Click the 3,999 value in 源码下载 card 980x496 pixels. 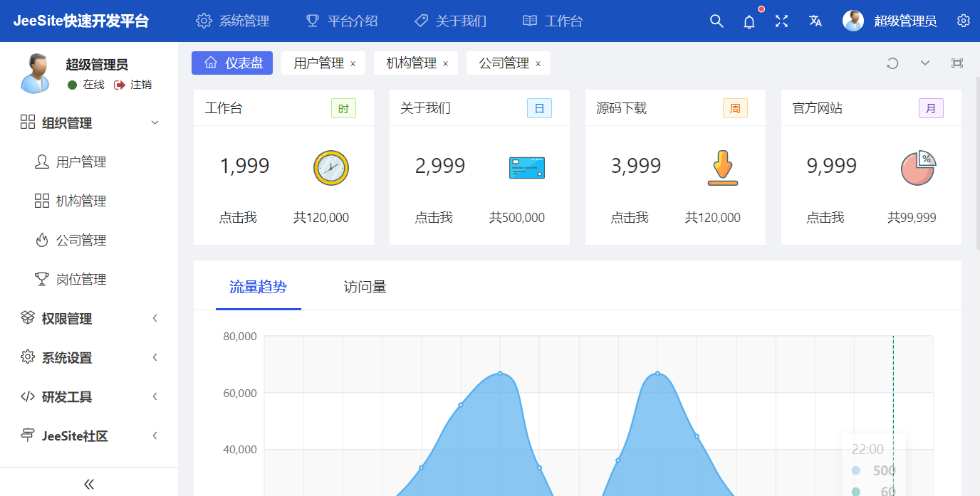tap(636, 167)
